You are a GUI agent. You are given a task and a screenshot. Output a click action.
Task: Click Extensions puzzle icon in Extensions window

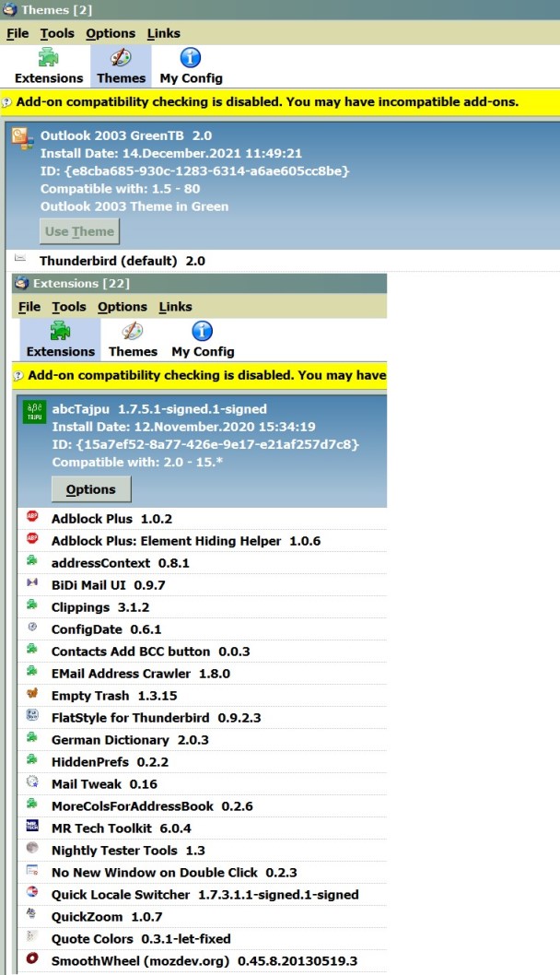60,331
